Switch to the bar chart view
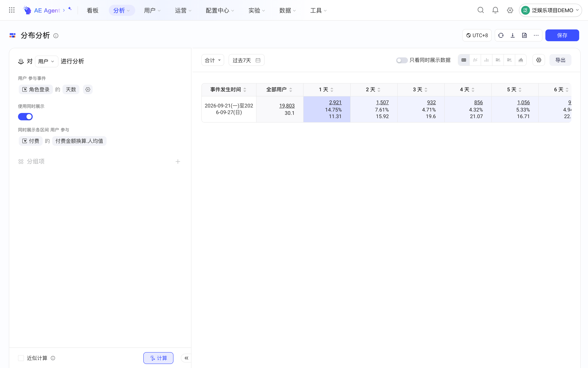Image resolution: width=588 pixels, height=368 pixels. [486, 60]
